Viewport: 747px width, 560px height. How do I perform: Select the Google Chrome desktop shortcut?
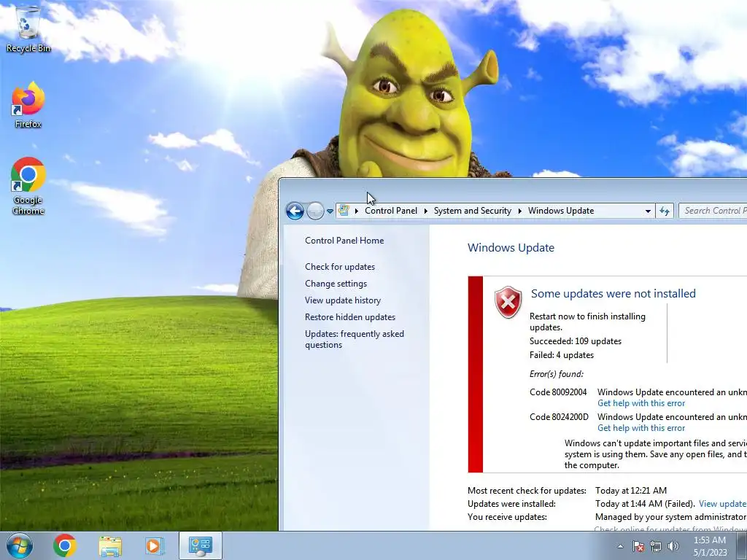28,186
